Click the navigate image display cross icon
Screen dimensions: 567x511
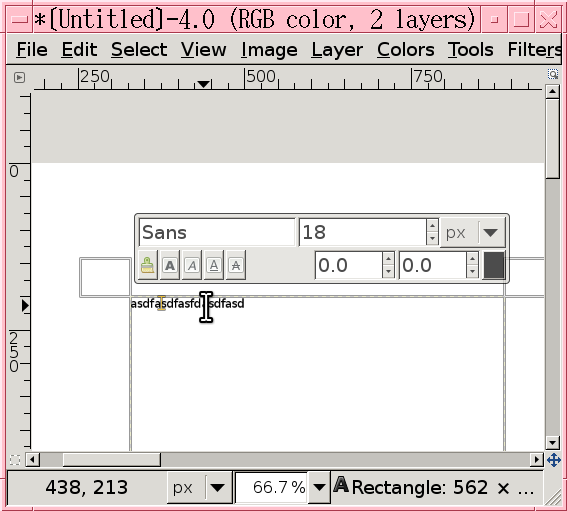pos(554,460)
